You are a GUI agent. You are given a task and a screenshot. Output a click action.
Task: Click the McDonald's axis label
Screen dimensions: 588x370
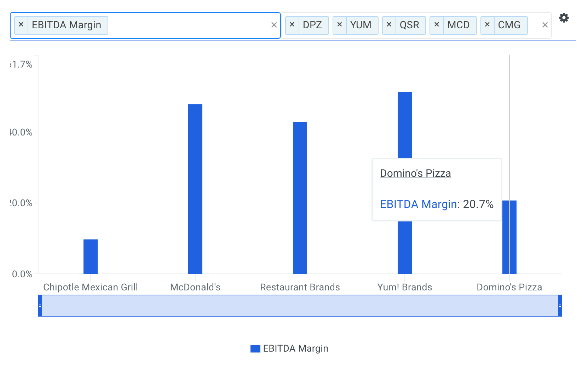195,287
